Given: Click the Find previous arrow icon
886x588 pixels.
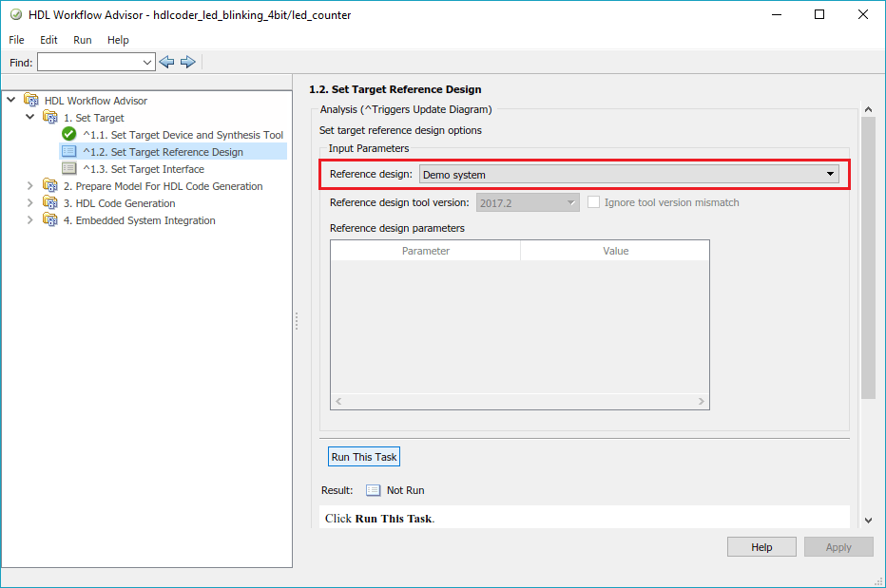Looking at the screenshot, I should pyautogui.click(x=167, y=62).
